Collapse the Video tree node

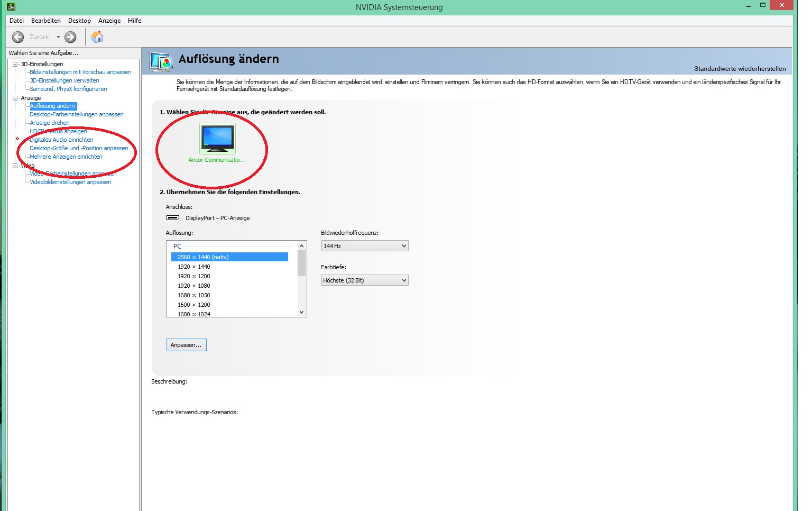15,166
